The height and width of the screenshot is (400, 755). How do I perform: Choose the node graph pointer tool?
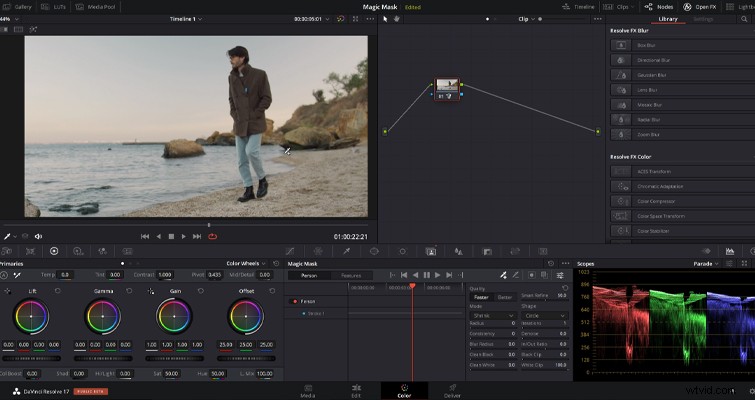(385, 19)
